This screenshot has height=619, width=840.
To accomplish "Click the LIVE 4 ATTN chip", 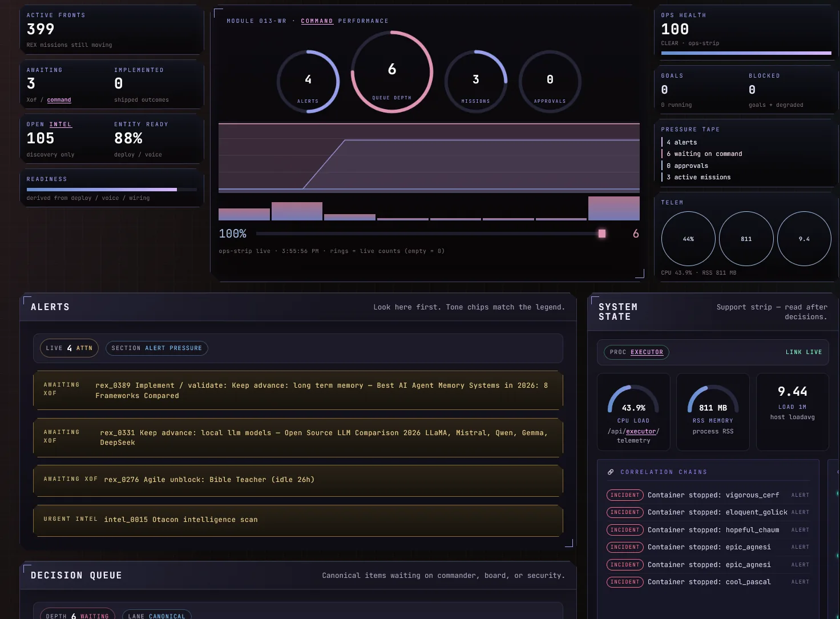I will (69, 348).
